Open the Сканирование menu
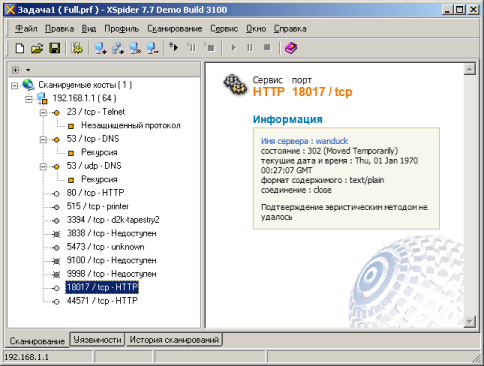 click(x=175, y=29)
